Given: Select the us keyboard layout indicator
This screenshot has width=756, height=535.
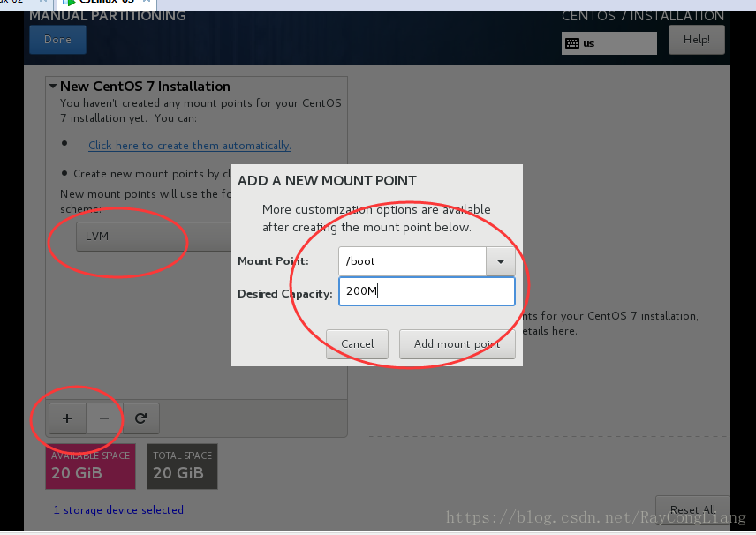Looking at the screenshot, I should pos(609,43).
